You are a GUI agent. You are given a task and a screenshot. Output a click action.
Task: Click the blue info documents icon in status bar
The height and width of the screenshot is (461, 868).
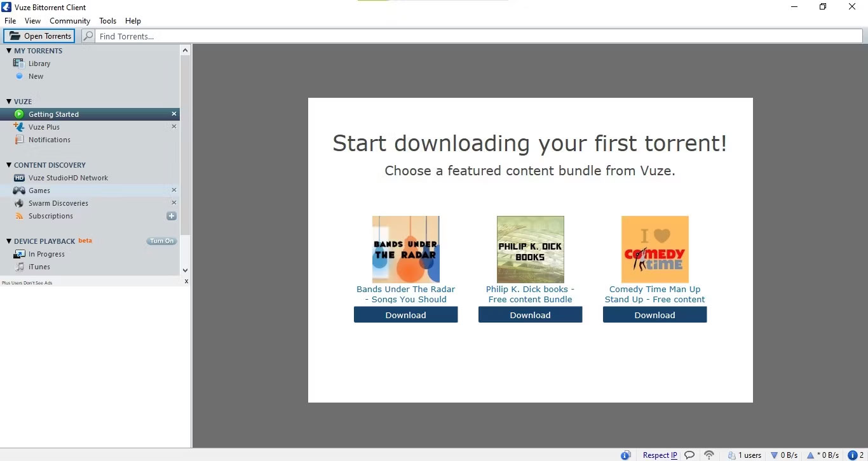pos(626,455)
